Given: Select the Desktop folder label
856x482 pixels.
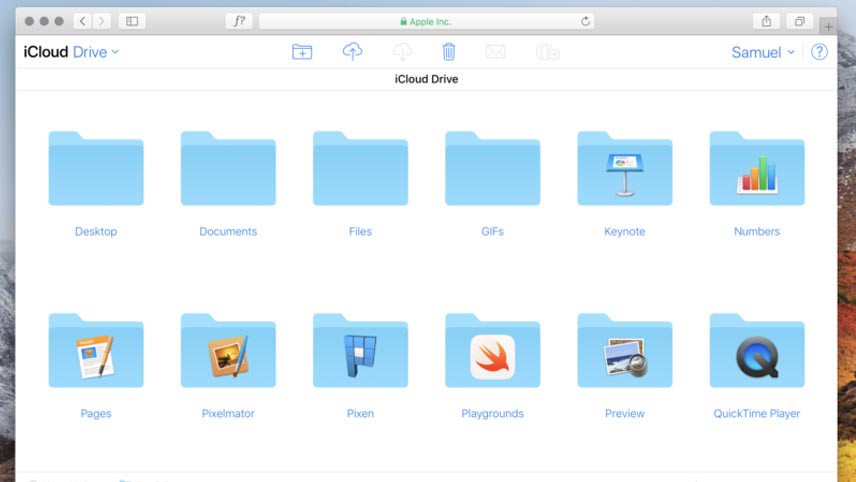Looking at the screenshot, I should click(x=96, y=231).
